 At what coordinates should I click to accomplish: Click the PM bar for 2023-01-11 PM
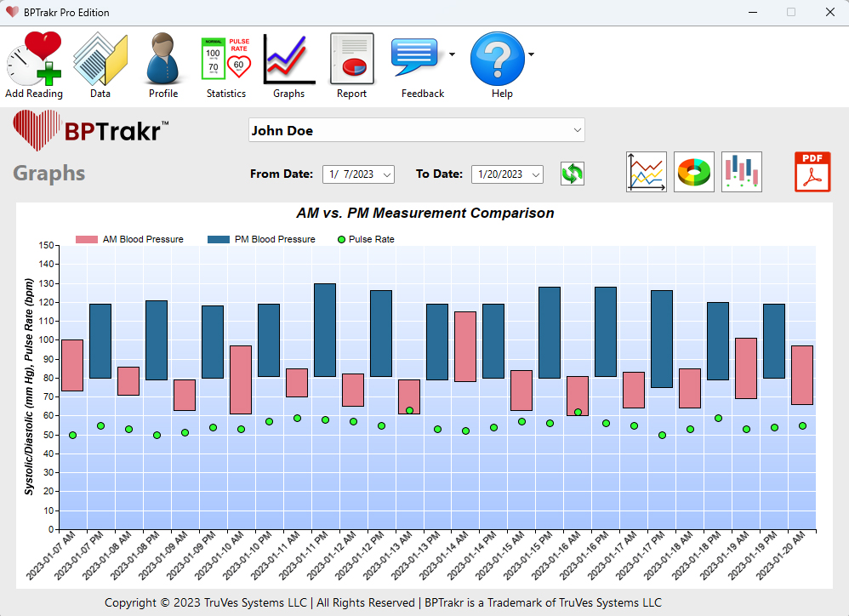point(325,330)
